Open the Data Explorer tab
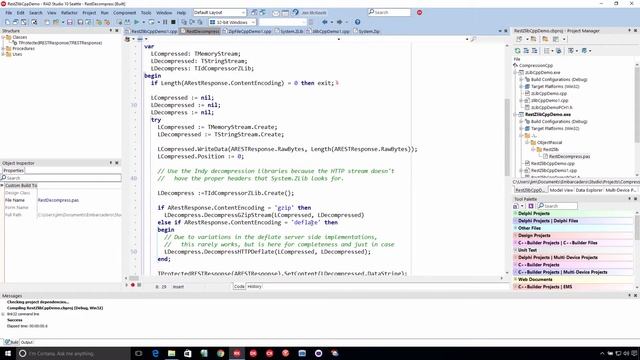Viewport: 640px width, 360px height. 589,190
